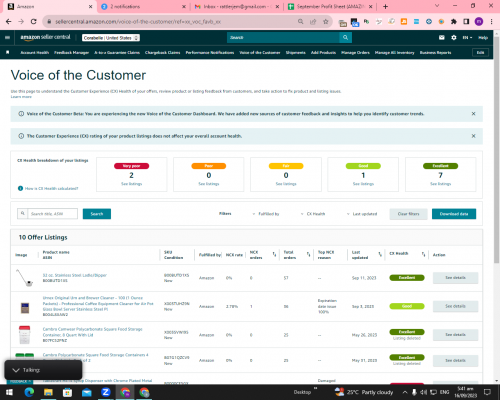500x400 pixels.
Task: Click the bookmark flag icon in nav bar
Action: click(8, 52)
